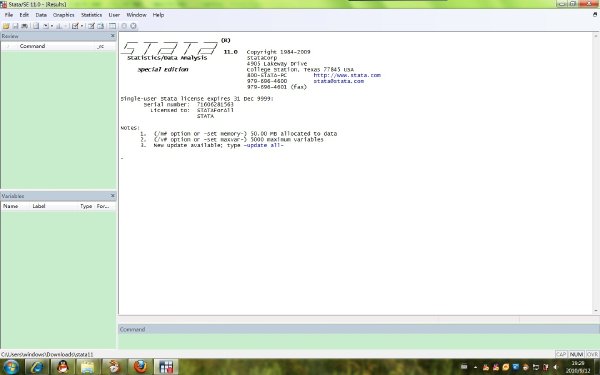The image size is (600, 375).
Task: Click the Break toolbar icon
Action: pyautogui.click(x=133, y=26)
